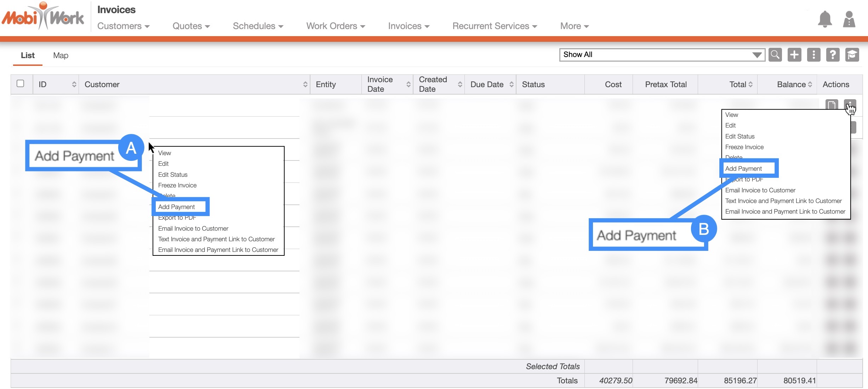This screenshot has width=868, height=389.
Task: Click the search magnifier icon
Action: point(775,55)
